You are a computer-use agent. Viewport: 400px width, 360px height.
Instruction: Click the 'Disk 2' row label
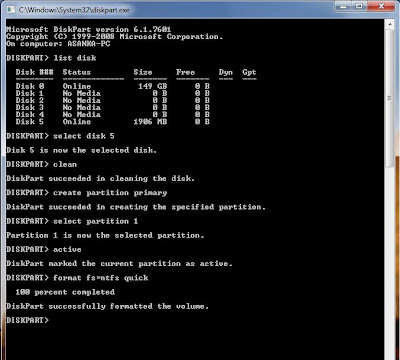(x=30, y=100)
